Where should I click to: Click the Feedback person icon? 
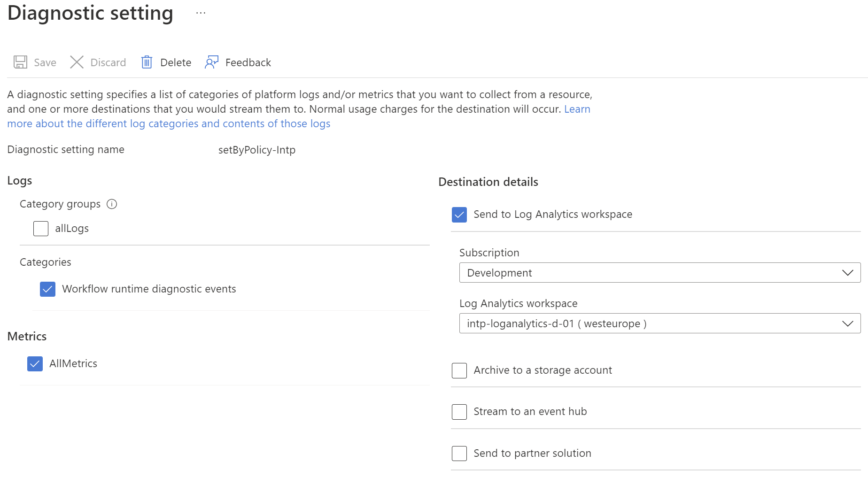click(x=211, y=62)
